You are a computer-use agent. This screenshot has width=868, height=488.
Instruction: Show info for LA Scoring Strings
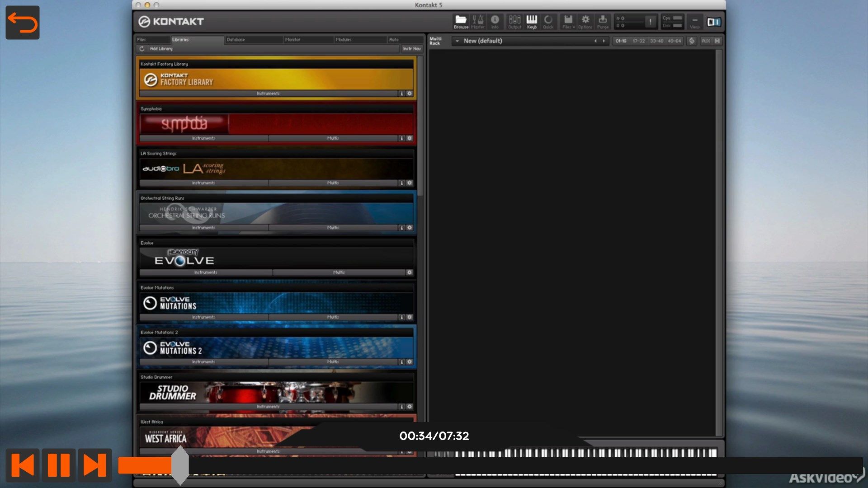(401, 183)
